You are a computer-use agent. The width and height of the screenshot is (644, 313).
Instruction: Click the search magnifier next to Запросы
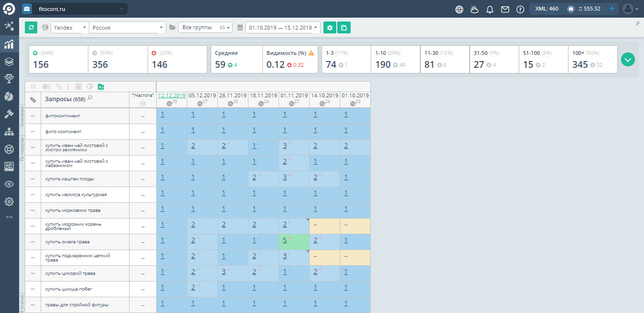(x=90, y=98)
